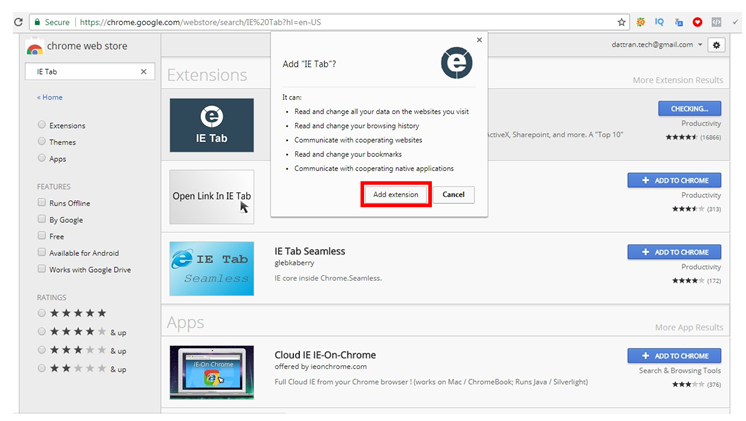Open More Extension Results link
The height and width of the screenshot is (421, 746).
tap(677, 80)
